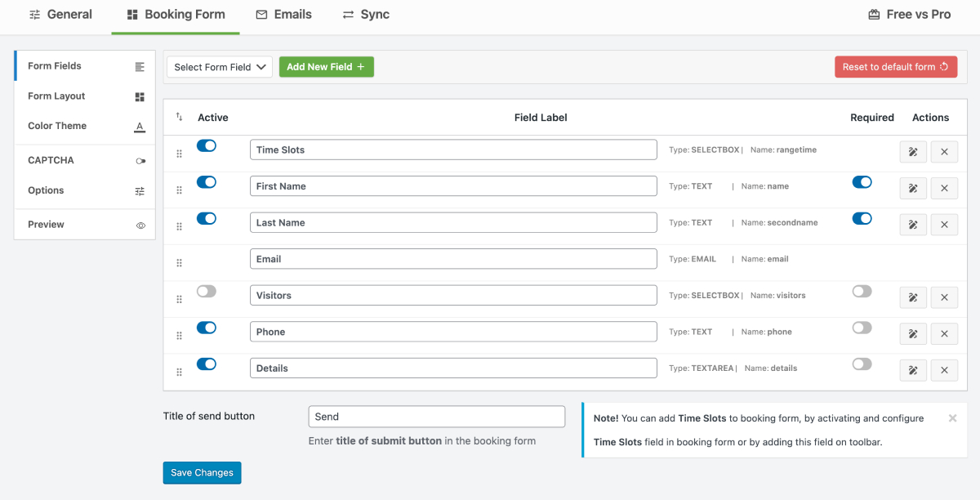This screenshot has height=500, width=980.
Task: Open Free vs Pro page
Action: click(909, 15)
